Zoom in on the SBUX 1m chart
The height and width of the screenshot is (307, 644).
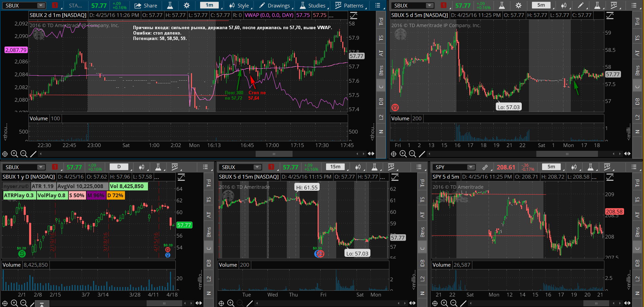(14, 154)
